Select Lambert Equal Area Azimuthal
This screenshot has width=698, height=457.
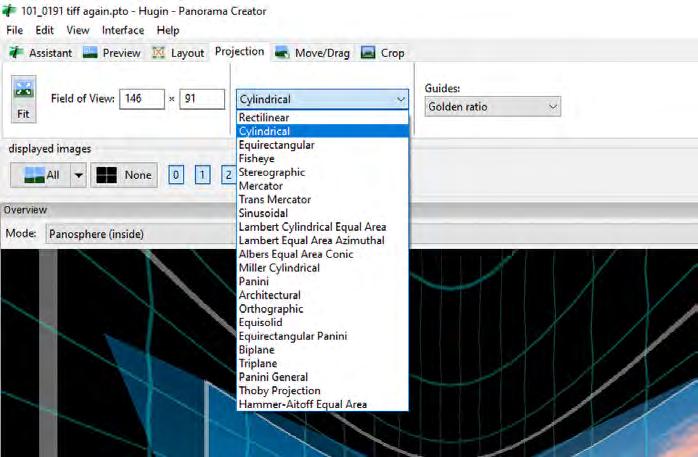322,240
